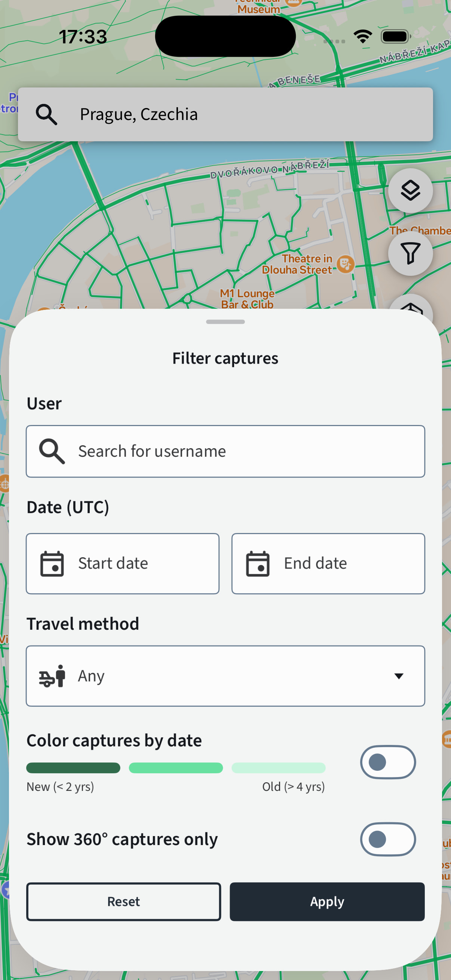Select the dark green New color bar

[x=73, y=768]
